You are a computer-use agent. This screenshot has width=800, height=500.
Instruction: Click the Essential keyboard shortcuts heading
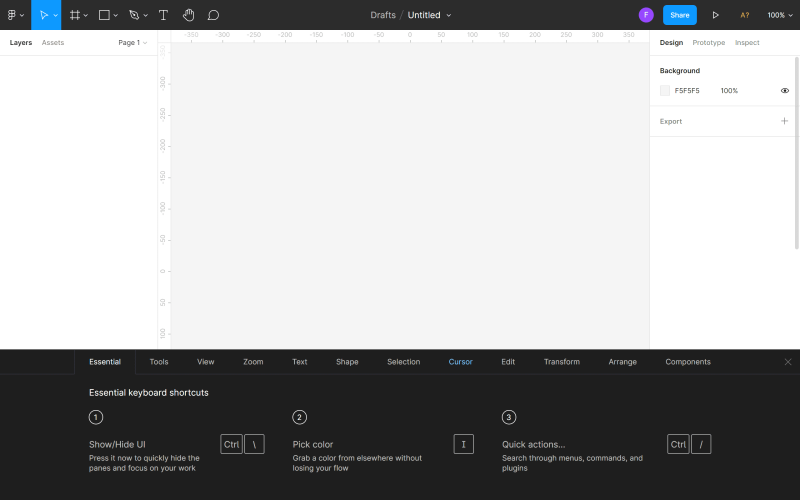click(148, 392)
